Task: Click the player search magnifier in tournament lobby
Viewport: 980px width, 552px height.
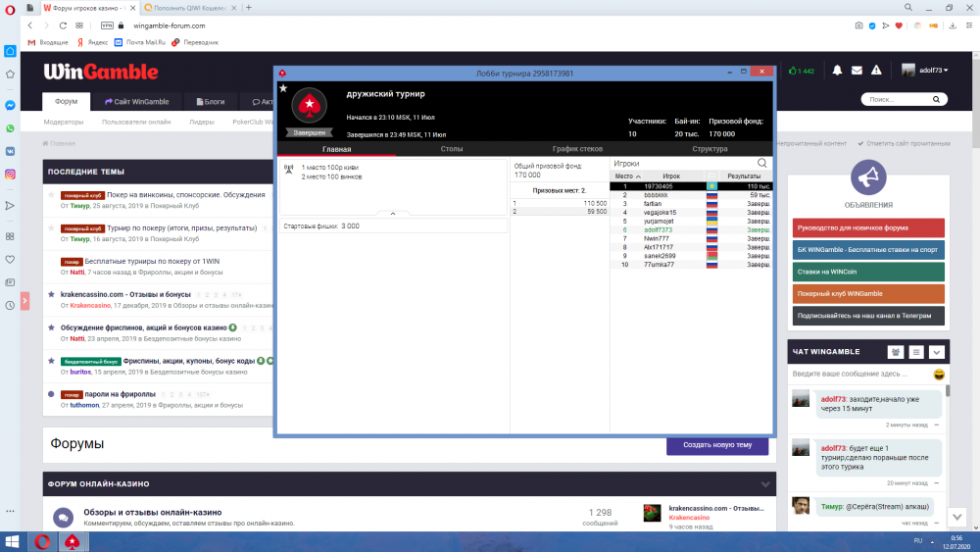Action: point(761,163)
